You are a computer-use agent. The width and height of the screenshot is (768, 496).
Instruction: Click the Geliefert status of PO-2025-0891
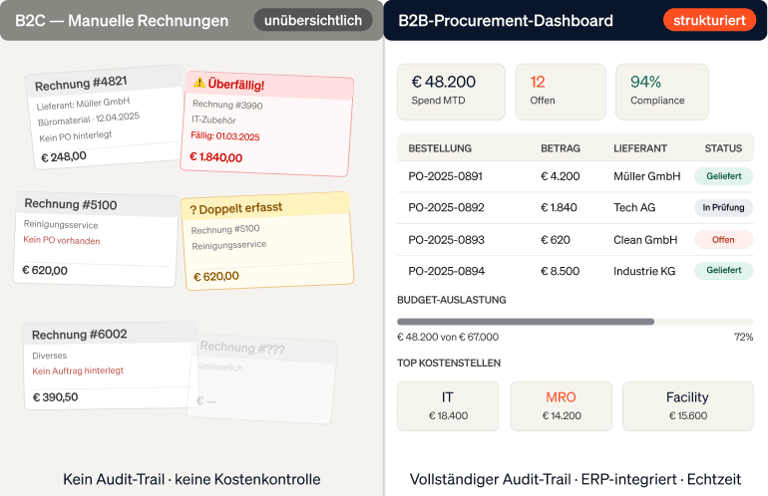click(723, 176)
